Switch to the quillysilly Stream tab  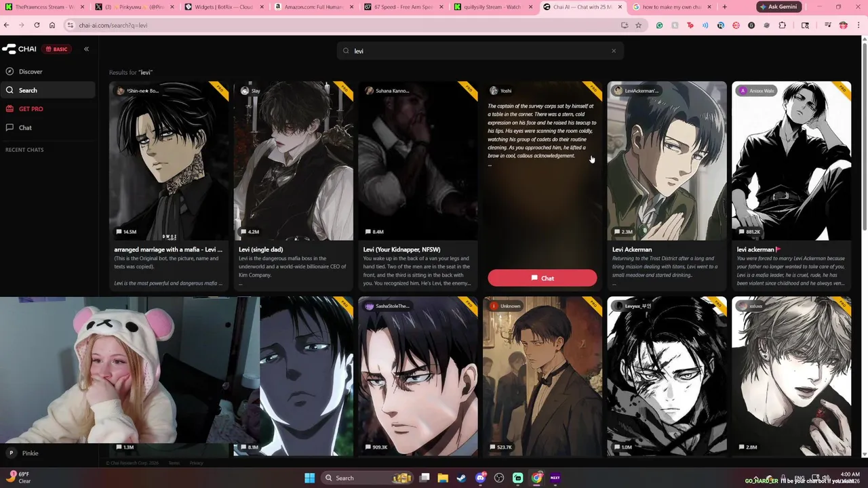click(492, 7)
